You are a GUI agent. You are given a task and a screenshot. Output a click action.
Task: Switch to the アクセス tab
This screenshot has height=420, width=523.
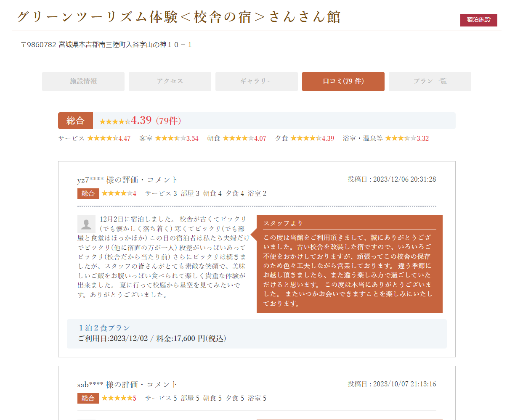click(170, 82)
